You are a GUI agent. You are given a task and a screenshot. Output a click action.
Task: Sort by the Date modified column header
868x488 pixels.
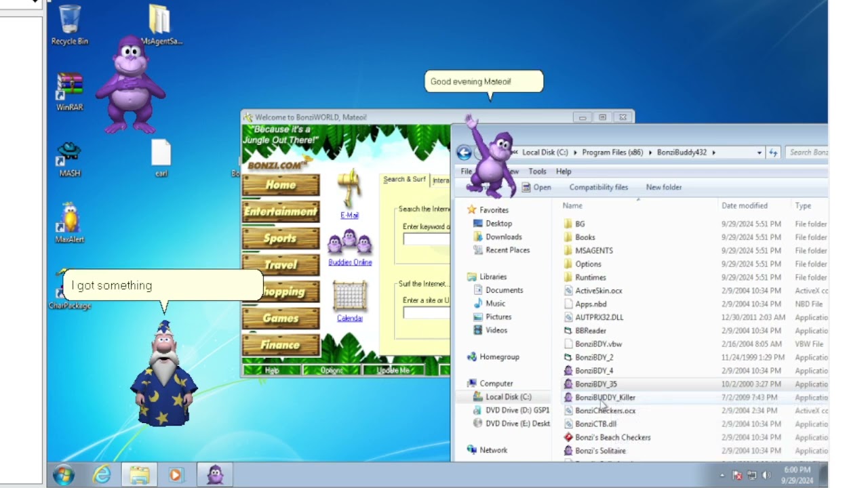click(745, 205)
